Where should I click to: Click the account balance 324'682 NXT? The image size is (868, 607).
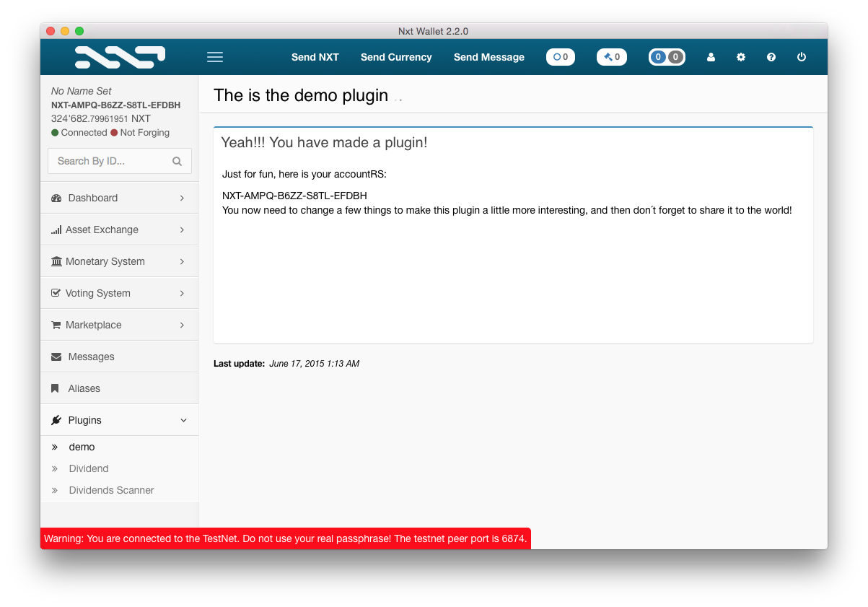click(101, 118)
